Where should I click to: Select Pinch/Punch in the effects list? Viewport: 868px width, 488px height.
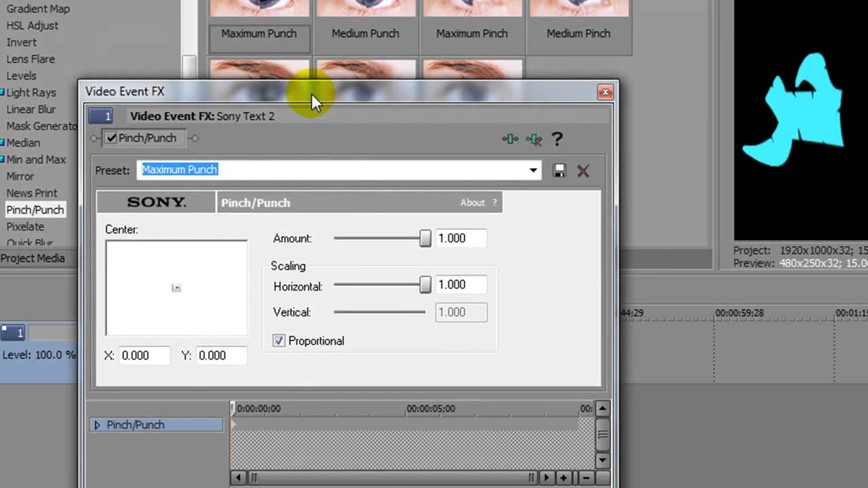pos(35,210)
